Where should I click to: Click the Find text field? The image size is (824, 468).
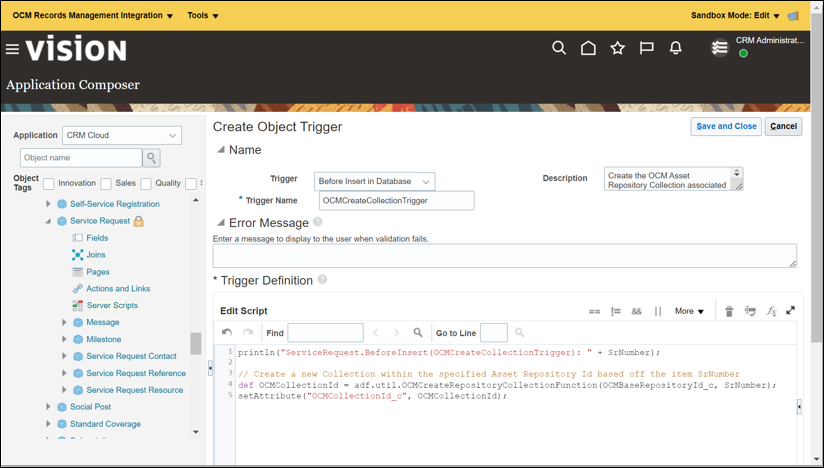click(325, 332)
